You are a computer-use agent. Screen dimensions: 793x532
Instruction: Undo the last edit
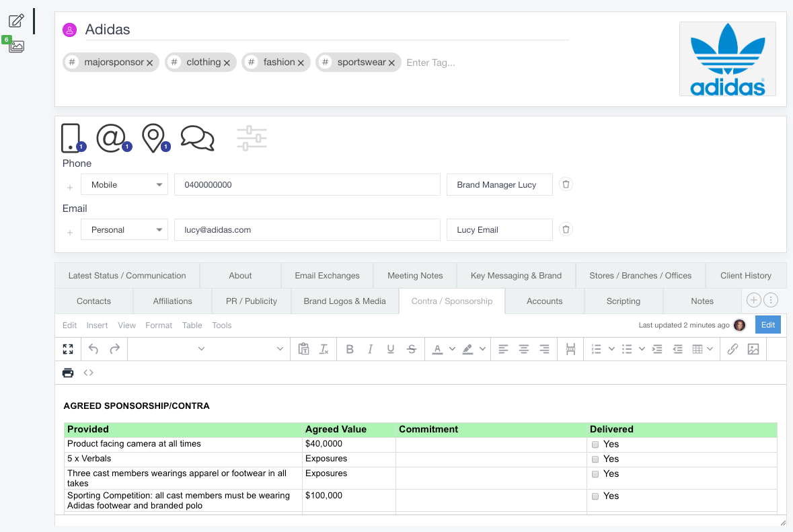pyautogui.click(x=93, y=348)
